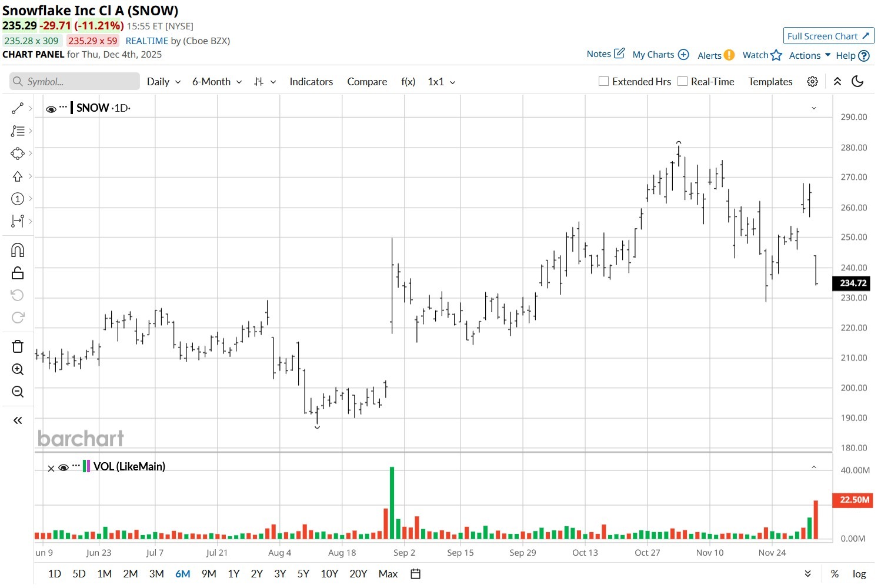
Task: Collapse the SNOW main pane chevron
Action: (814, 108)
